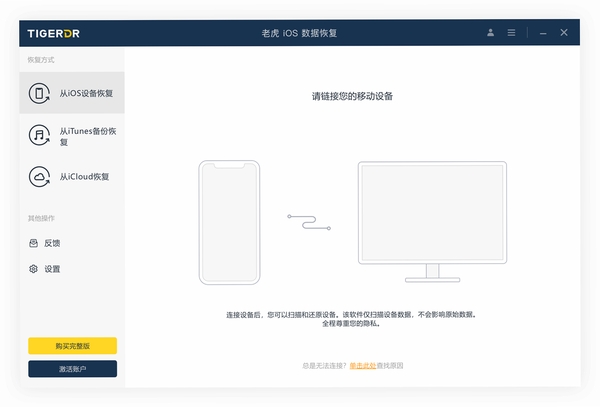Click the 总是无法连接? text
The image size is (600, 407).
(324, 366)
